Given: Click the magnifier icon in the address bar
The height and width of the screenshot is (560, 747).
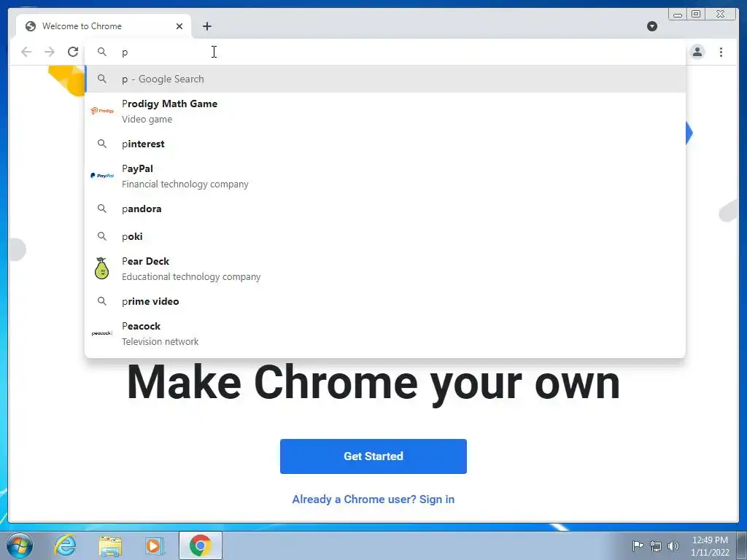Looking at the screenshot, I should click(x=102, y=52).
